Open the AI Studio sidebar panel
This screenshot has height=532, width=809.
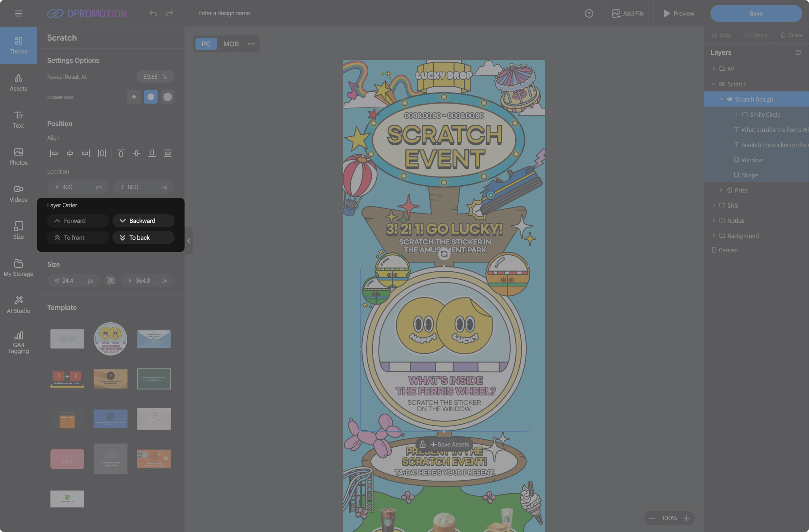click(19, 304)
